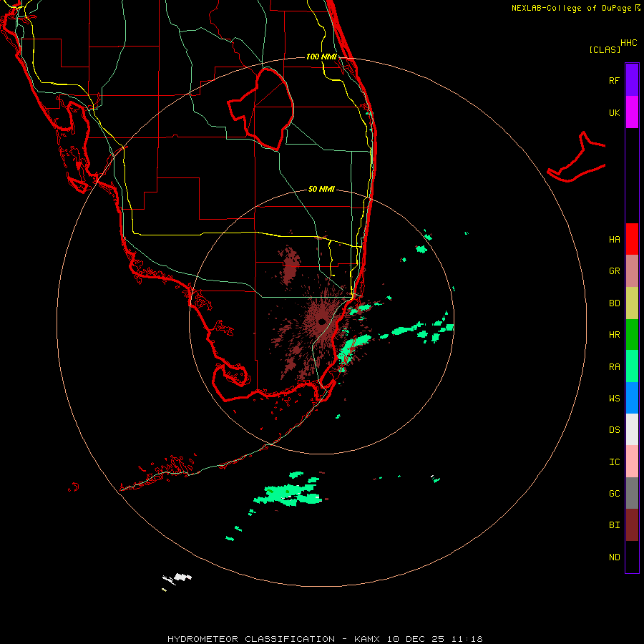644x644 pixels.
Task: Click the RF purple legend swatch
Action: pyautogui.click(x=632, y=80)
